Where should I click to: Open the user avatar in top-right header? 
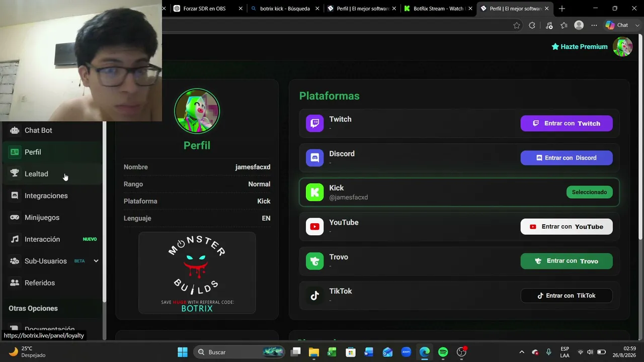pos(623,47)
